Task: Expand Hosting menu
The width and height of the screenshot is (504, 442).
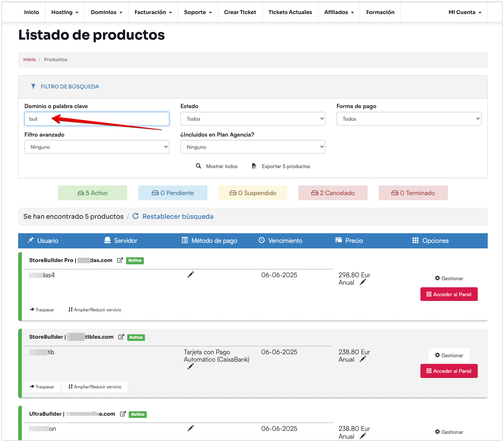Action: 65,12
